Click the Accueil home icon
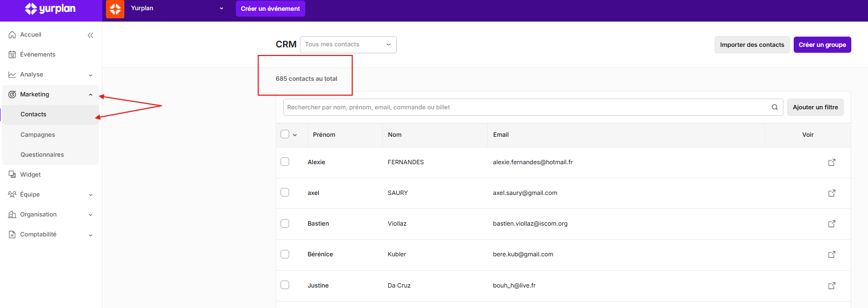Viewport: 868px width, 308px height. point(12,34)
